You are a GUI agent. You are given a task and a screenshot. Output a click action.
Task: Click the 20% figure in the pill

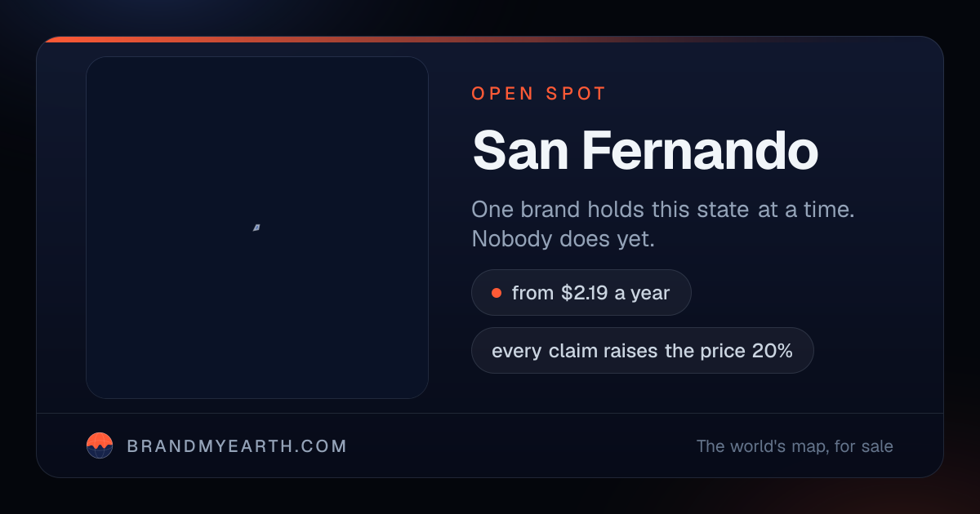pyautogui.click(x=772, y=351)
